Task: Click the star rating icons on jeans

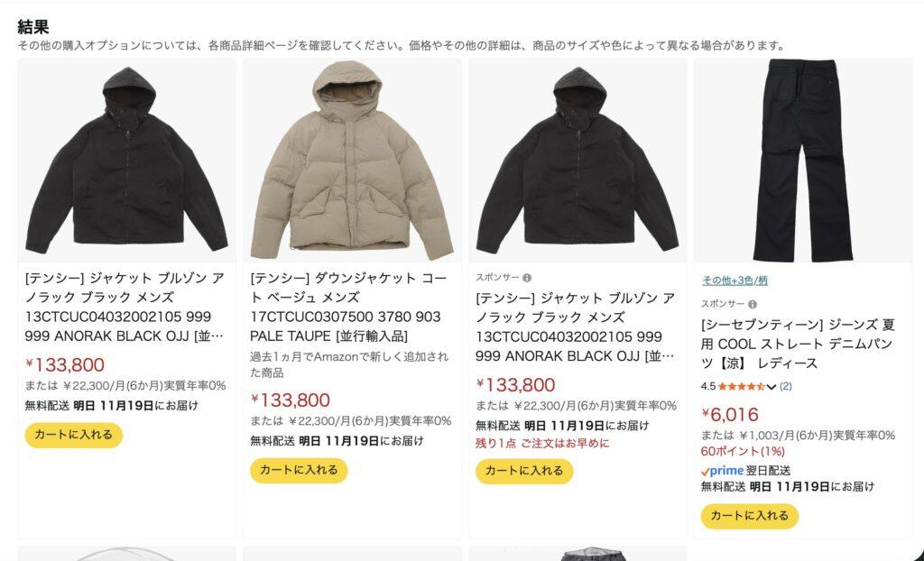Action: pyautogui.click(x=742, y=387)
